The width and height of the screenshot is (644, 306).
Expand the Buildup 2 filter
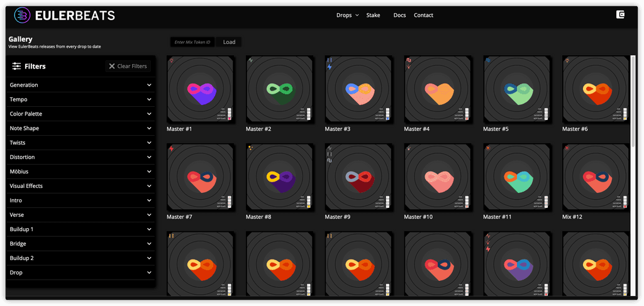81,258
